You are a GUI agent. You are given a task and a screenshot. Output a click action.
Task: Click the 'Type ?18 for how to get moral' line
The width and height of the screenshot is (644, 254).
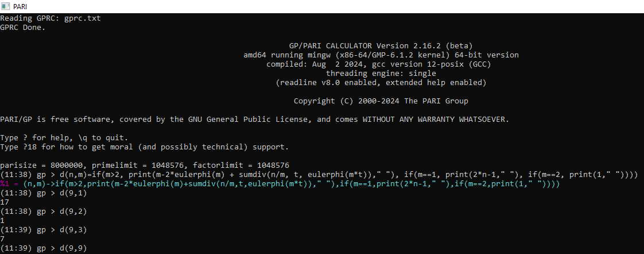pos(145,147)
